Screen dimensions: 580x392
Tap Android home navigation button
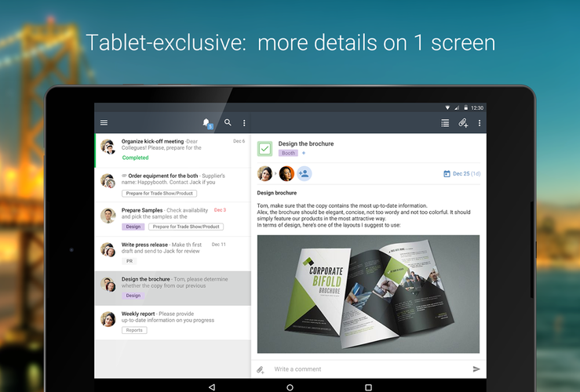290,387
